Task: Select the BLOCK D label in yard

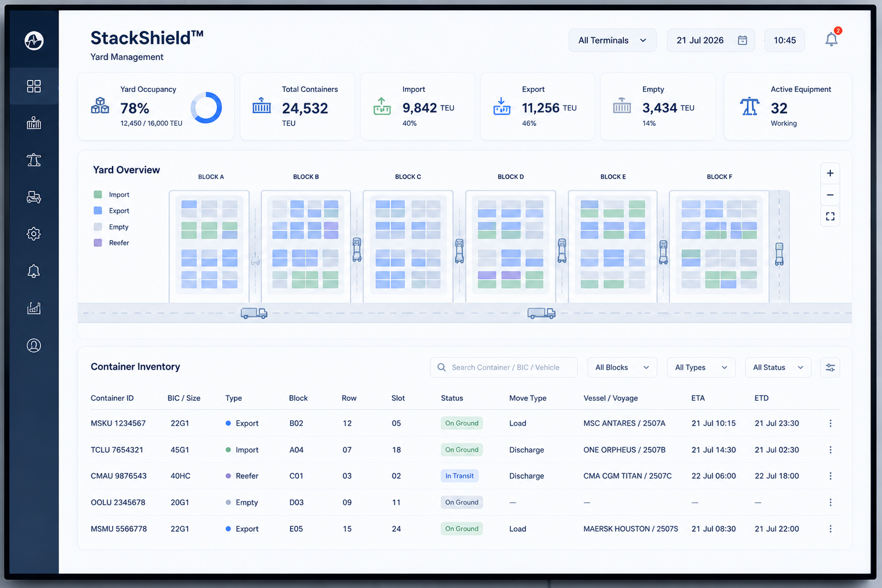Action: (511, 177)
